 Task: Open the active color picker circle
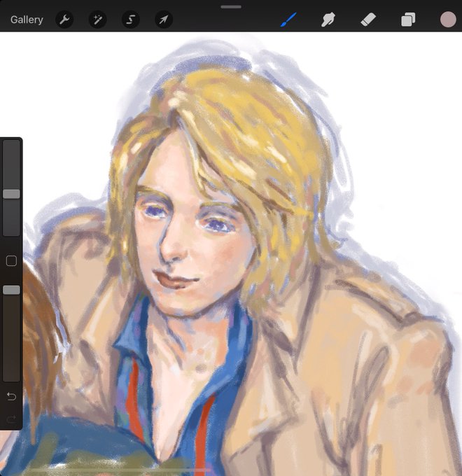[x=448, y=20]
